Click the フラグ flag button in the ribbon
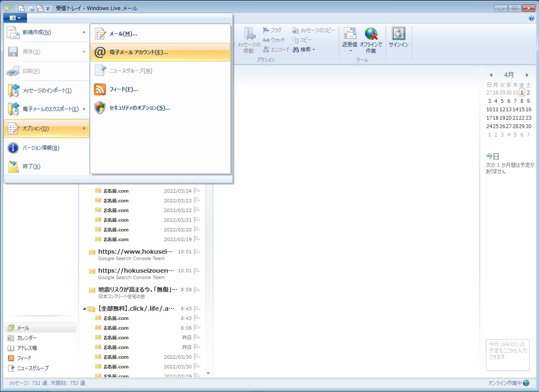539x392 pixels. click(272, 30)
